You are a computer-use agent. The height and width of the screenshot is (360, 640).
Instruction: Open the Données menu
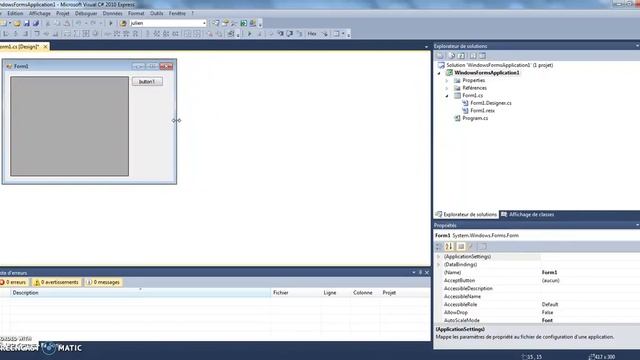tap(112, 13)
